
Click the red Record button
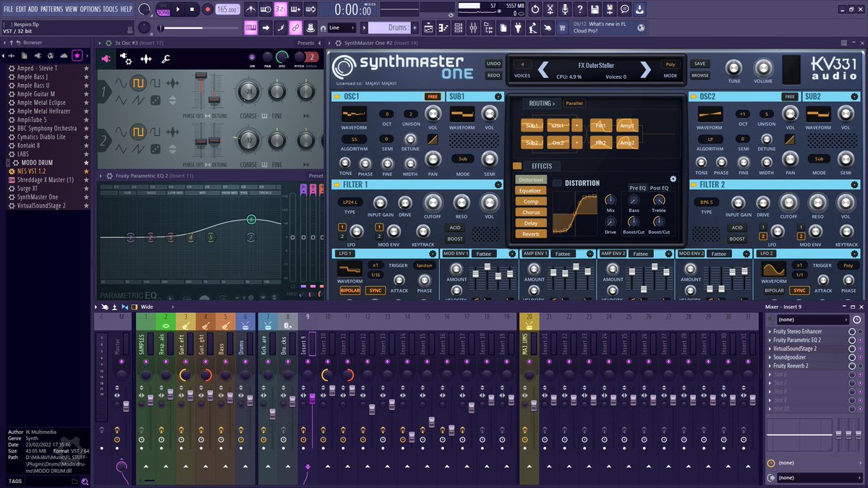click(208, 9)
